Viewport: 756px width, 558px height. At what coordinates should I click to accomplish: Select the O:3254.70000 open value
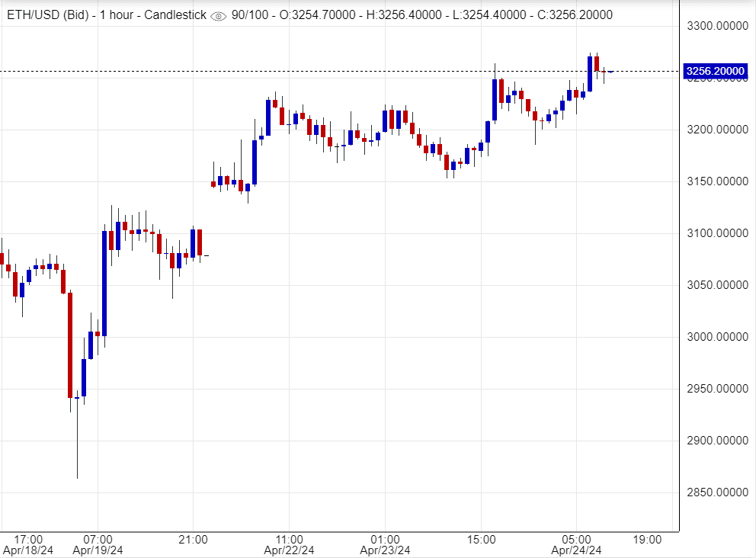(x=321, y=15)
